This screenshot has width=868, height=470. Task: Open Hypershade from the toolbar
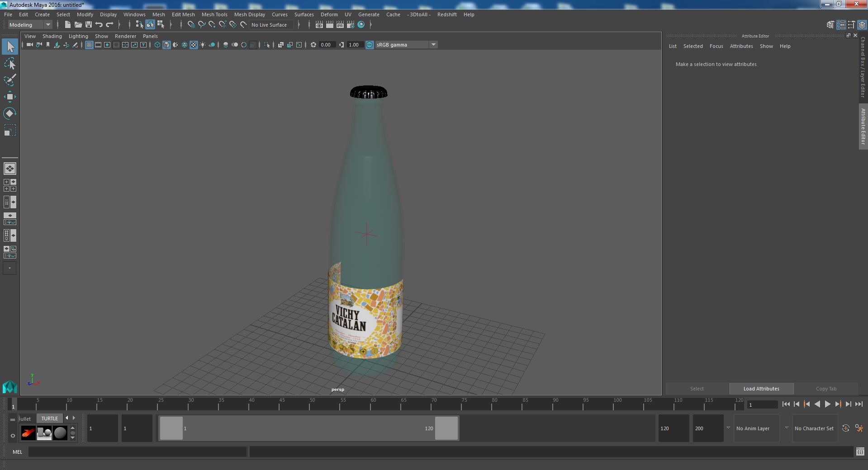361,25
